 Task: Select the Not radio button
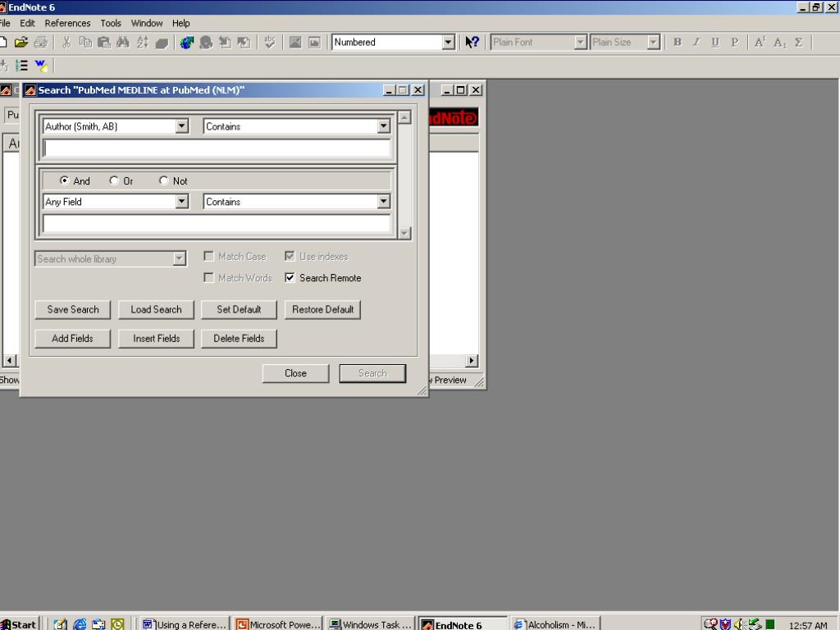pyautogui.click(x=163, y=180)
